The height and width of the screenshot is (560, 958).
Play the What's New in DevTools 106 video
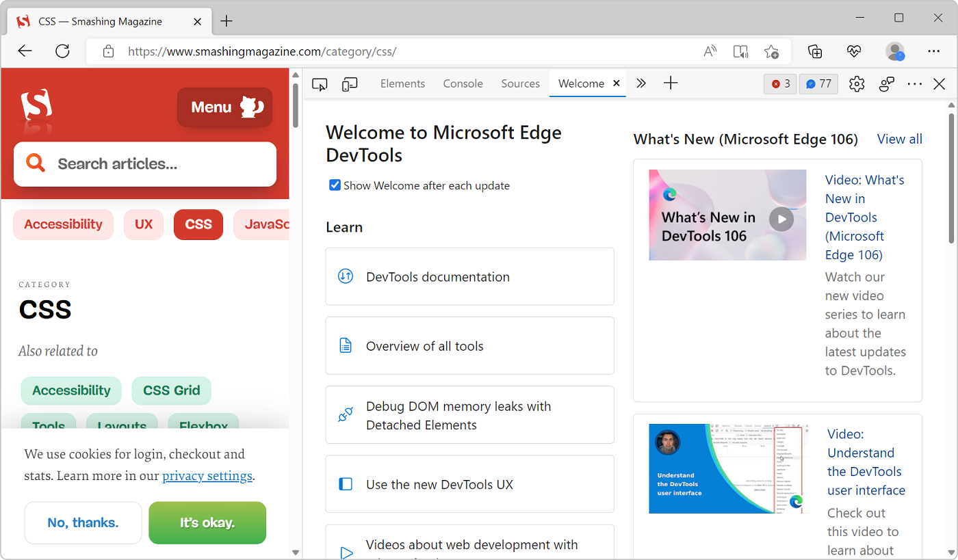click(781, 219)
